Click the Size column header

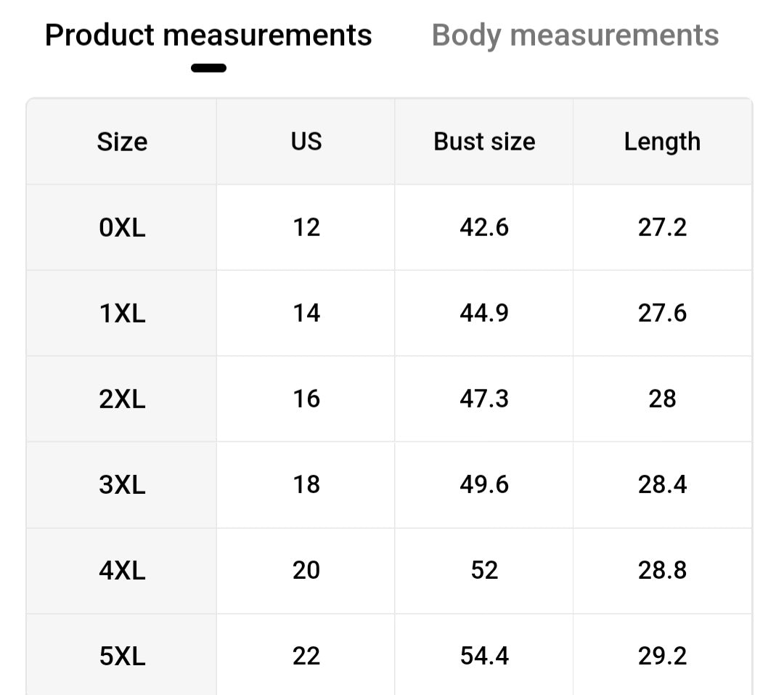121,142
